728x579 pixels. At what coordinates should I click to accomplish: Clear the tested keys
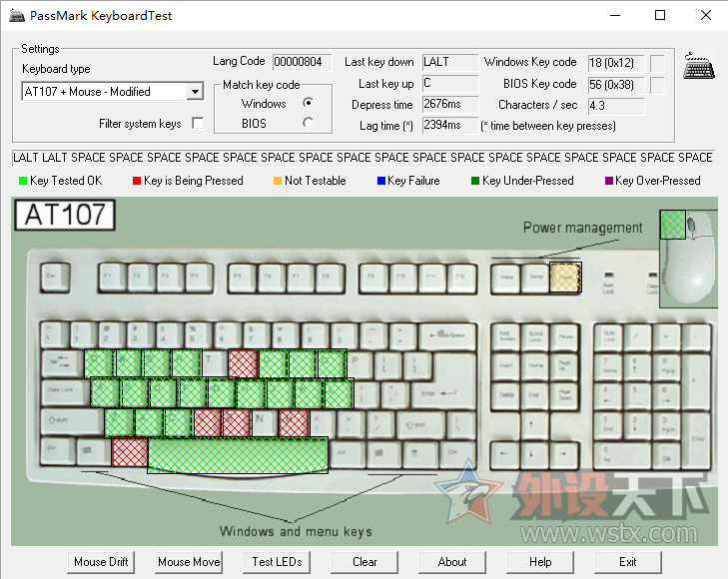(x=364, y=562)
